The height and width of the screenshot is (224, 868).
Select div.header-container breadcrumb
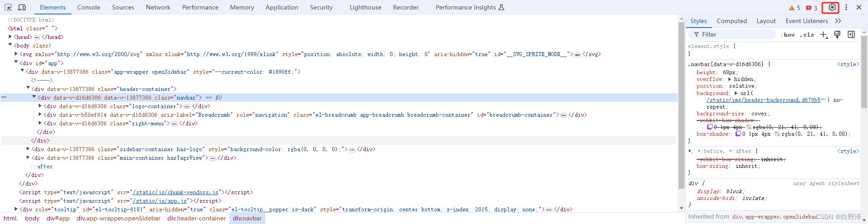click(x=197, y=218)
